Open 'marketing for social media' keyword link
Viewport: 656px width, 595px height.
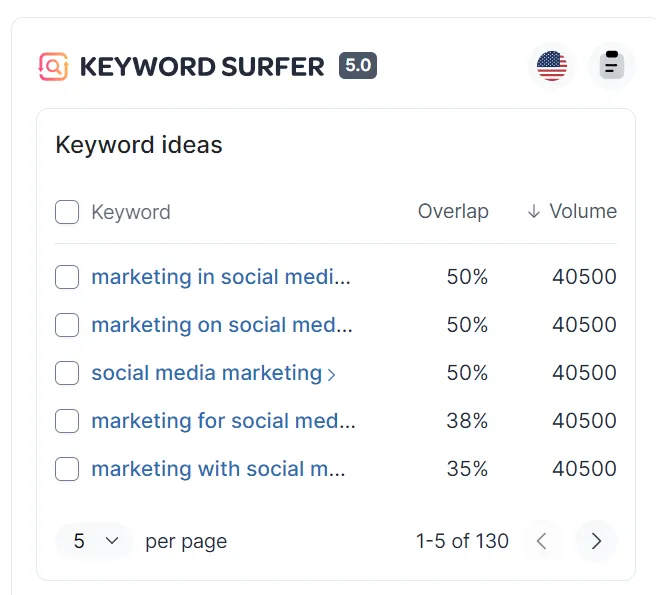click(x=223, y=421)
